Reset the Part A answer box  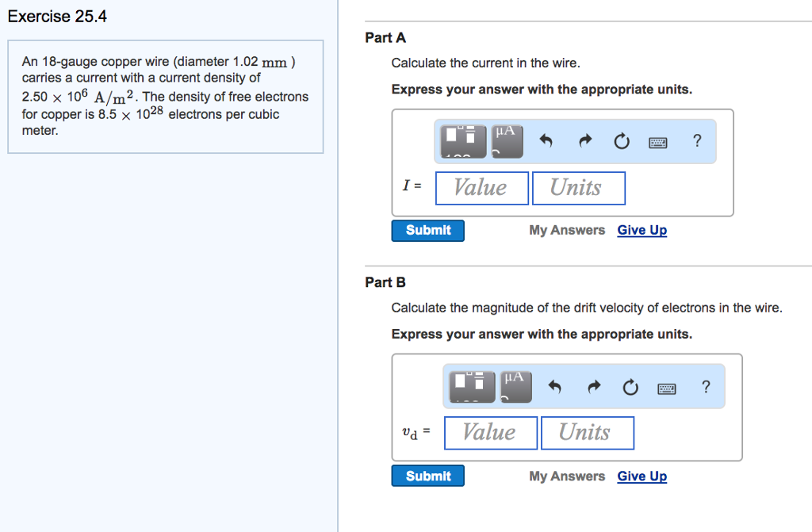[x=621, y=142]
